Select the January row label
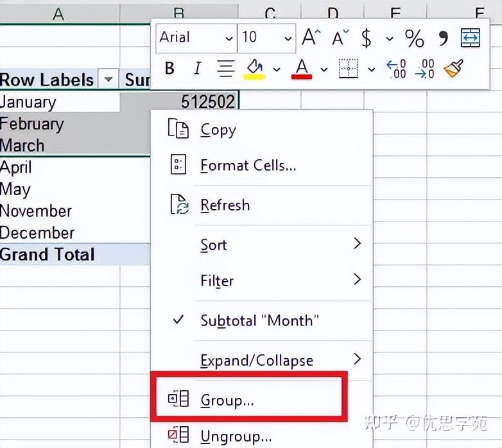This screenshot has height=448, width=502. [60, 102]
